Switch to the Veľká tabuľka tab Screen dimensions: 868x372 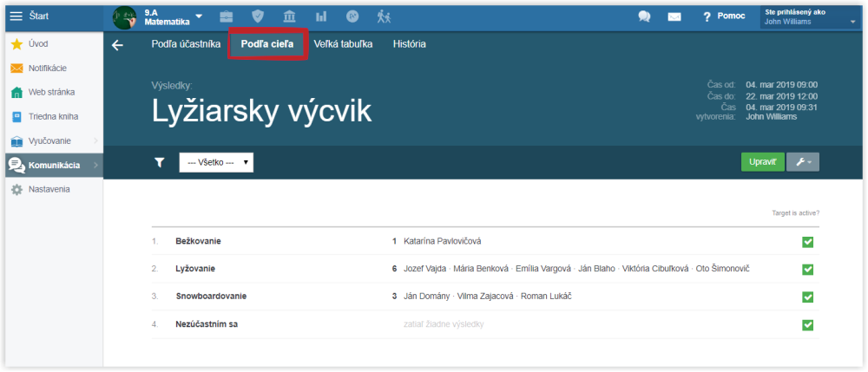(343, 44)
